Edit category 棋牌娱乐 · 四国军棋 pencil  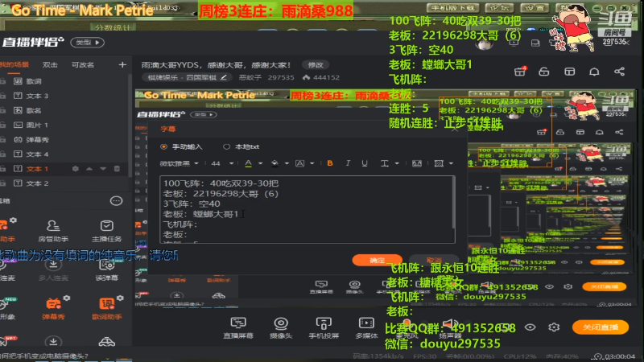pos(224,77)
